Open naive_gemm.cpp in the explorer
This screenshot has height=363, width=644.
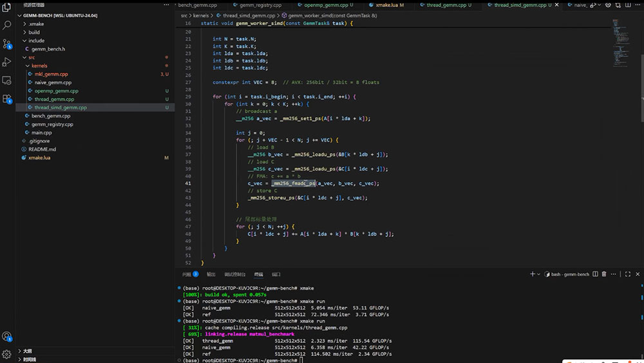pos(53,82)
